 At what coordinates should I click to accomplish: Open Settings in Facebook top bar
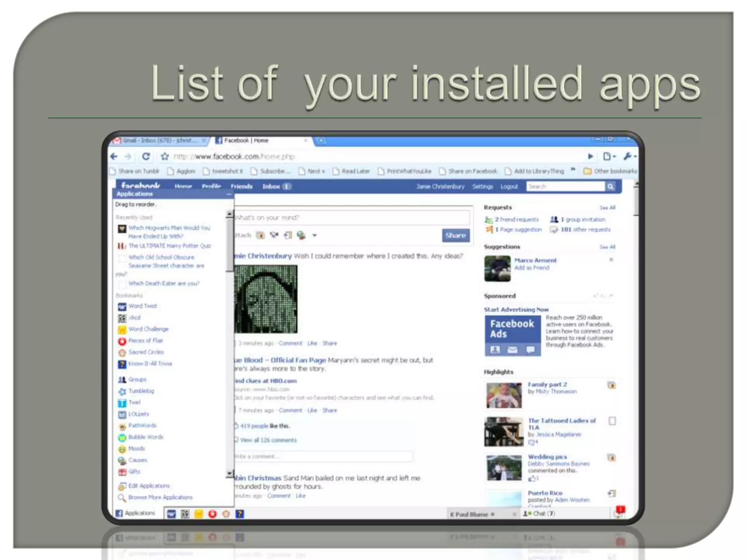483,187
